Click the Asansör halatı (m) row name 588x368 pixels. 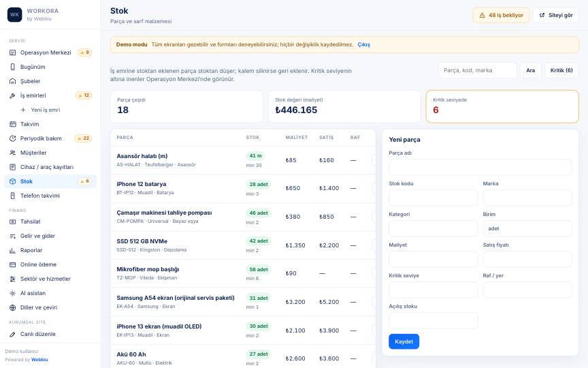pyautogui.click(x=142, y=156)
